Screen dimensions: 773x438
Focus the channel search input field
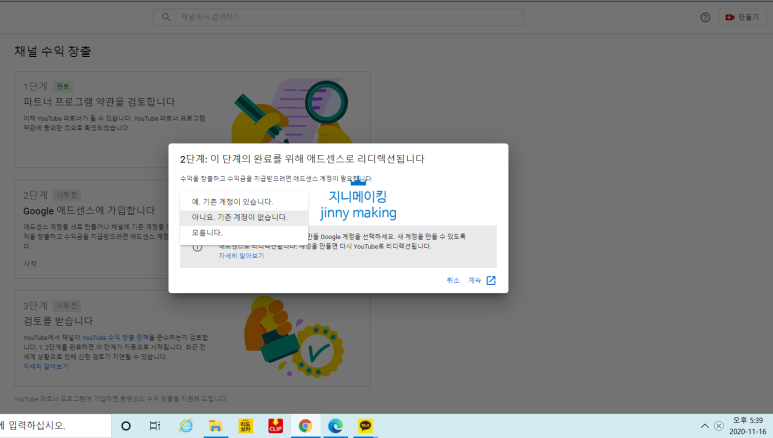338,17
